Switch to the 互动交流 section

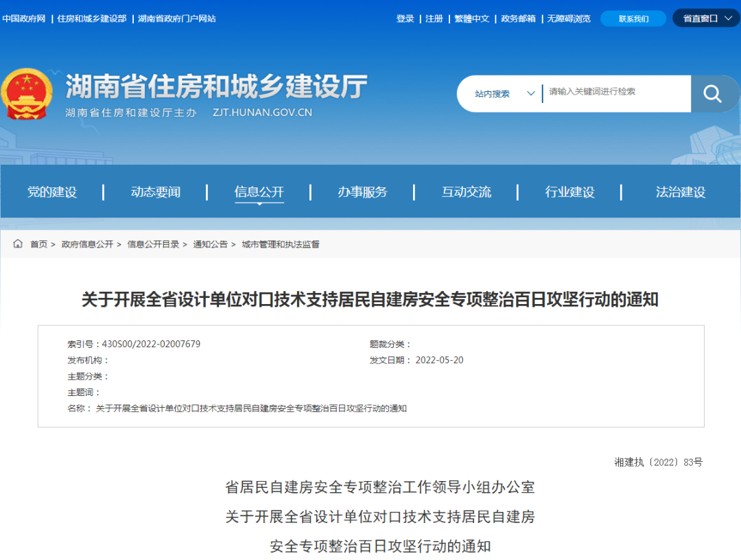click(x=467, y=192)
